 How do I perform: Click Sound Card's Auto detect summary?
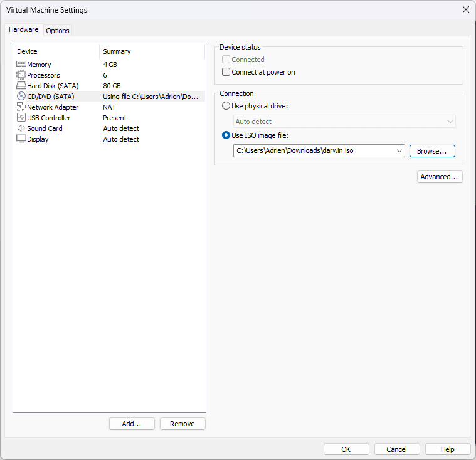tap(121, 128)
